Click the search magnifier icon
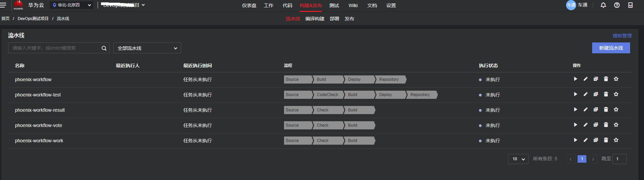The width and height of the screenshot is (644, 180). tap(104, 48)
